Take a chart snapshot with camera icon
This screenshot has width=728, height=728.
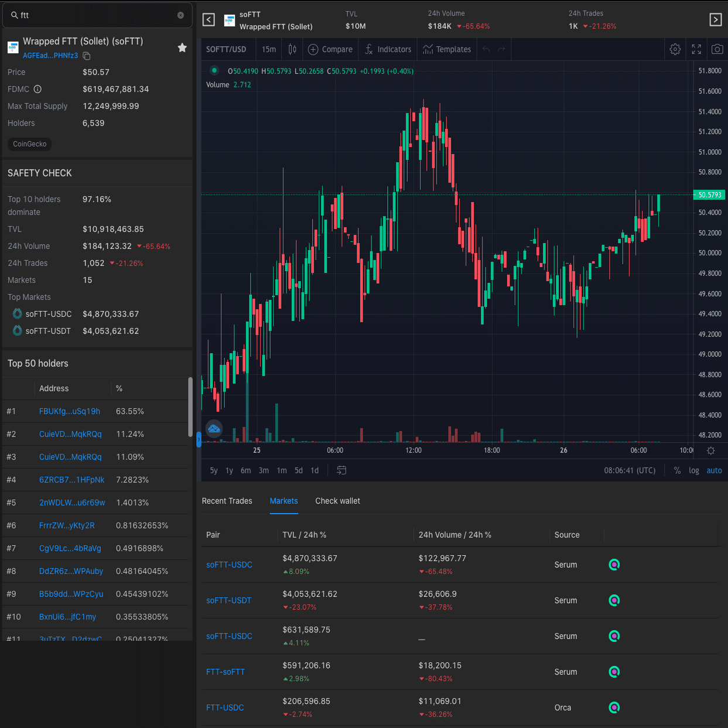click(717, 50)
